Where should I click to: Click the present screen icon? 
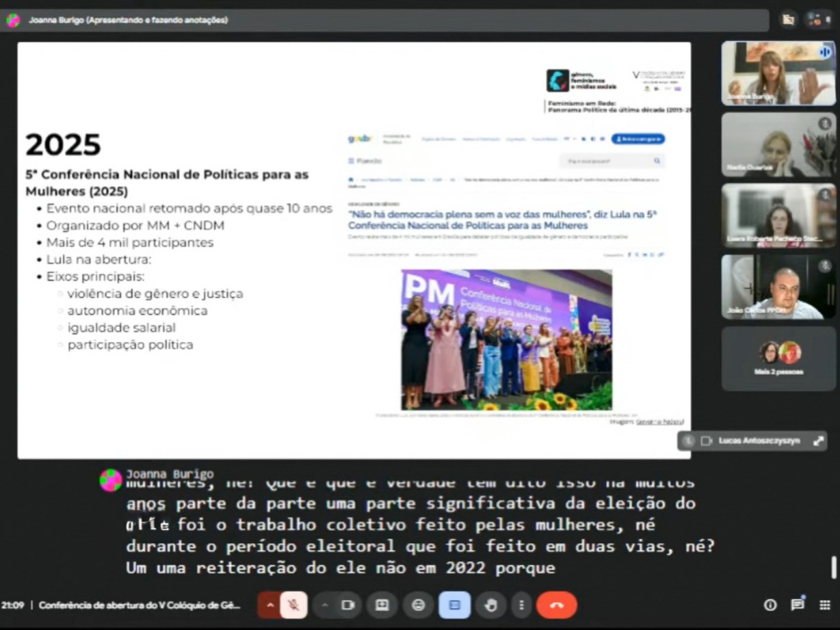(x=382, y=605)
